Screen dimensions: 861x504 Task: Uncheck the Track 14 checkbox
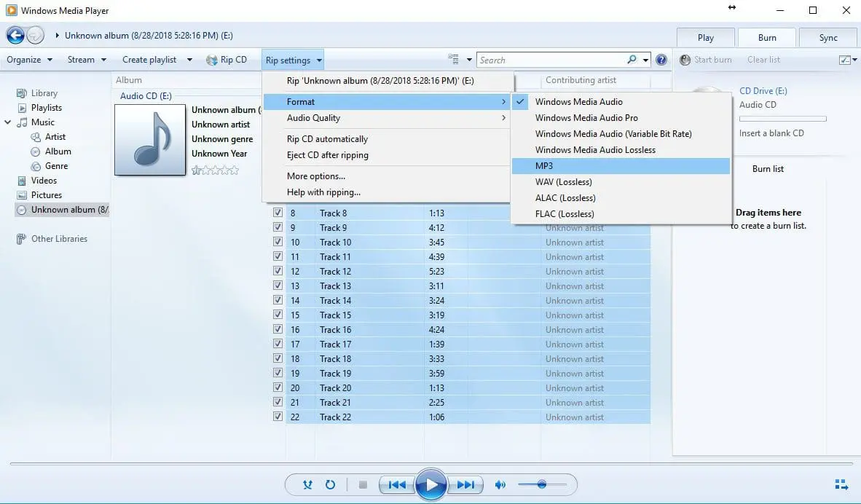coord(278,300)
